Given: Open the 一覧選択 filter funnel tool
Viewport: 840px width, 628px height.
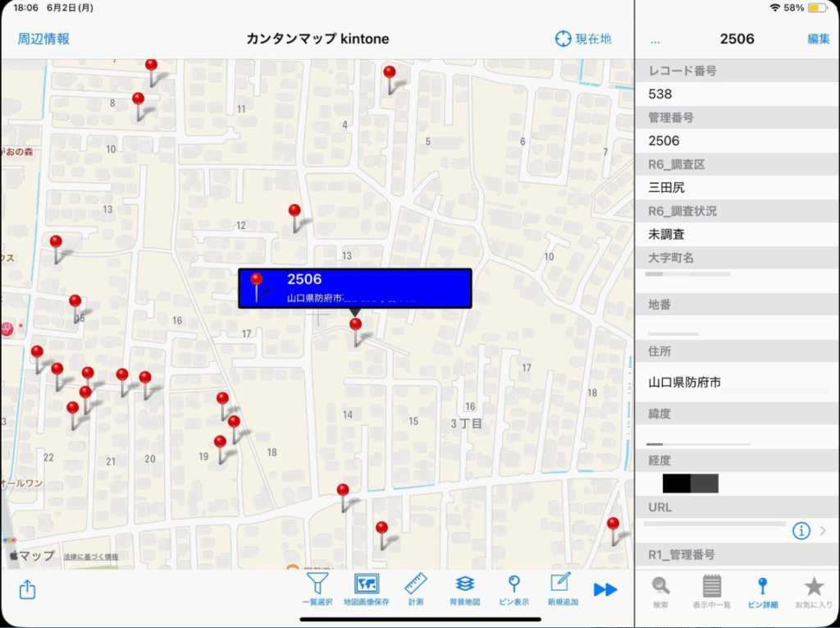Looking at the screenshot, I should click(x=317, y=589).
